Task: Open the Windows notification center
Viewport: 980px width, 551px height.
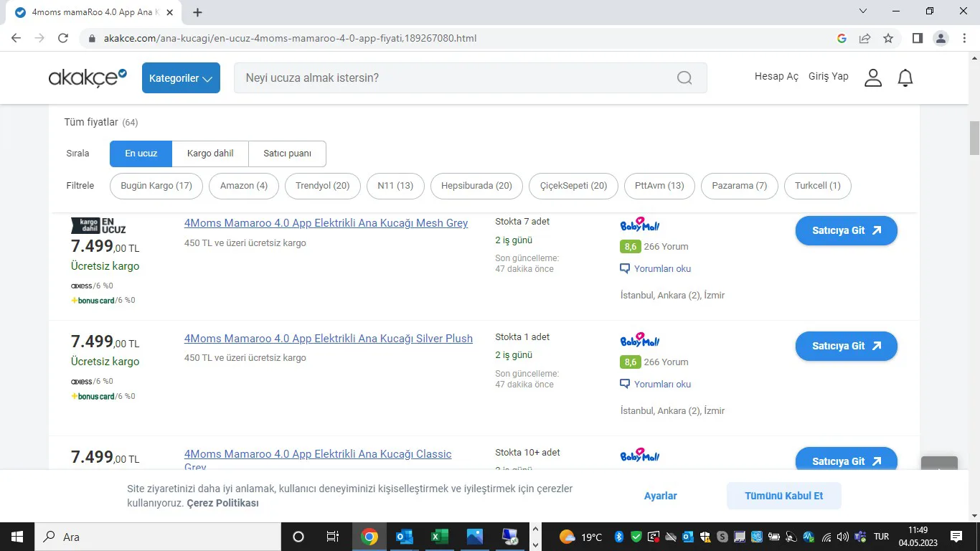Action: [x=956, y=537]
